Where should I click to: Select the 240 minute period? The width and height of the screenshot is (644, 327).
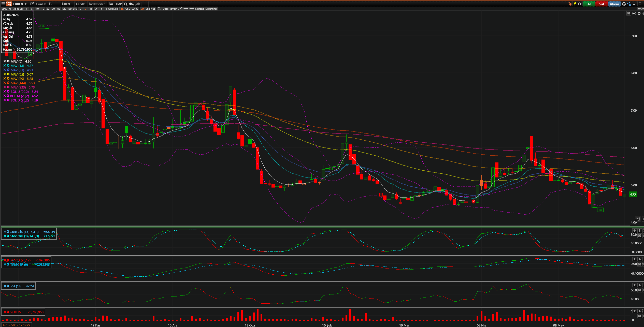[x=75, y=9]
